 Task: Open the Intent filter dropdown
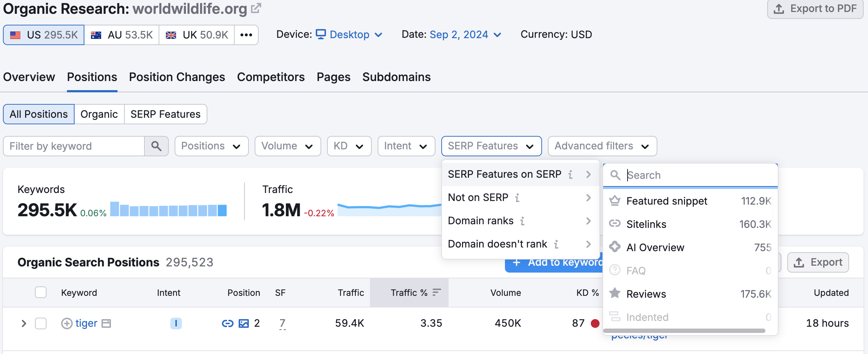(x=406, y=146)
